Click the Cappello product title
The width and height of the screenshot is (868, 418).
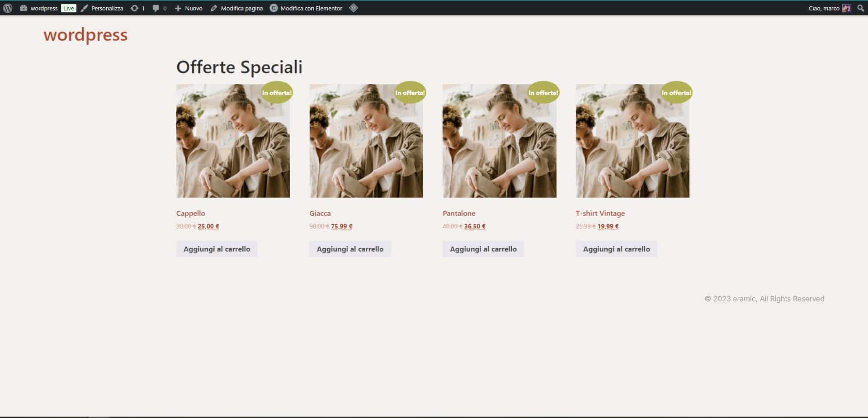click(191, 213)
